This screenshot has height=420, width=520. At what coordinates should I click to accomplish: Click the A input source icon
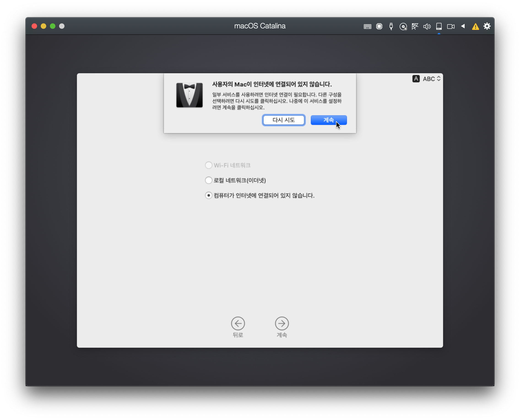416,79
